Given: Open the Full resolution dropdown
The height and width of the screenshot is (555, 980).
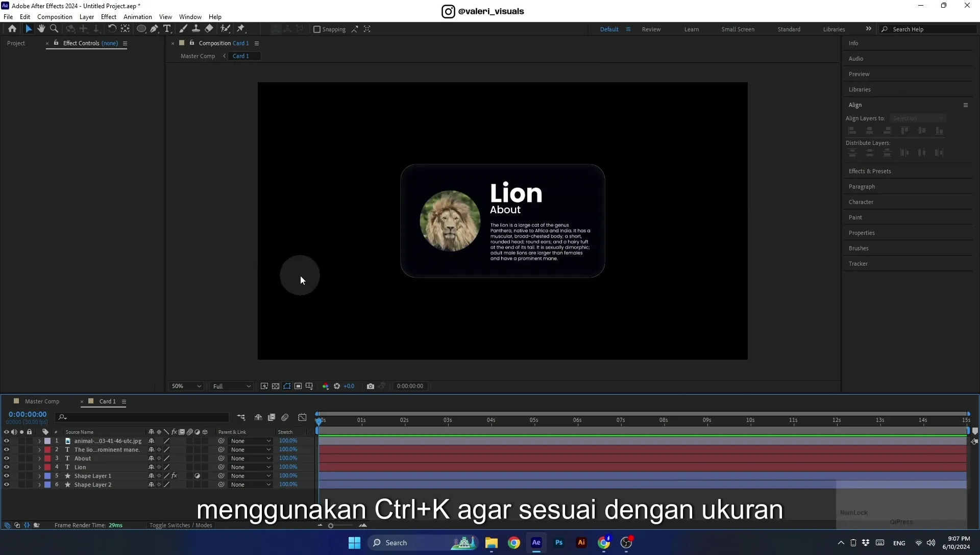Looking at the screenshot, I should [232, 386].
